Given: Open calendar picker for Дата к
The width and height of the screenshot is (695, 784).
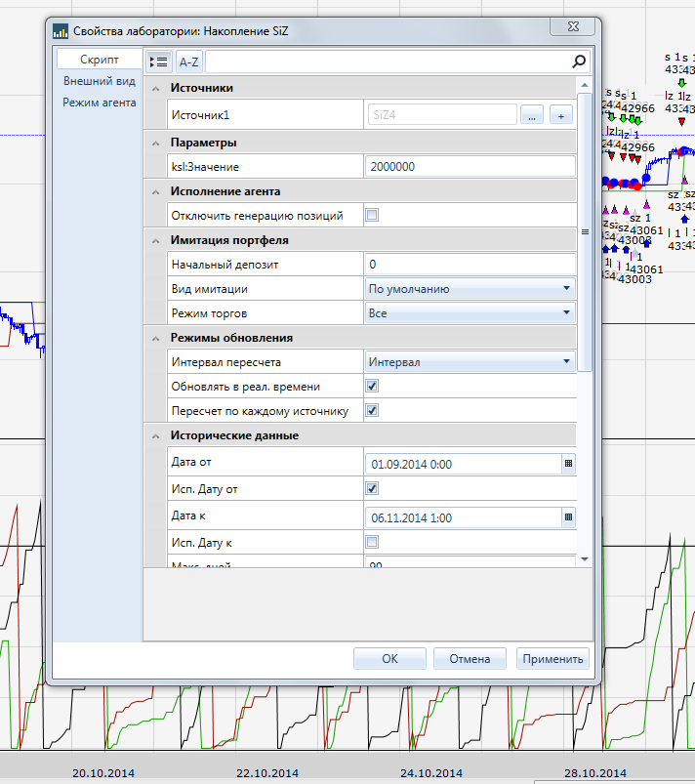Looking at the screenshot, I should coord(568,517).
